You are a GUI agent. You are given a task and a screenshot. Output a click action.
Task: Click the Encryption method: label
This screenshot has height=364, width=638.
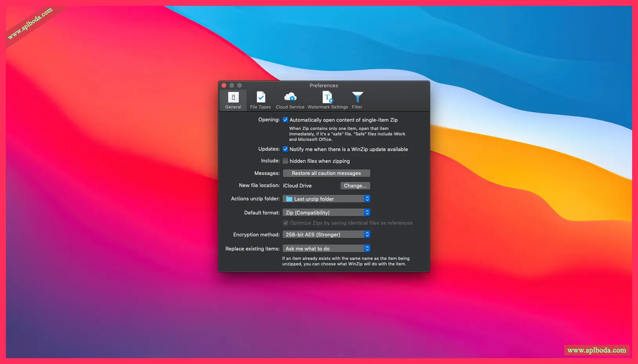point(256,235)
